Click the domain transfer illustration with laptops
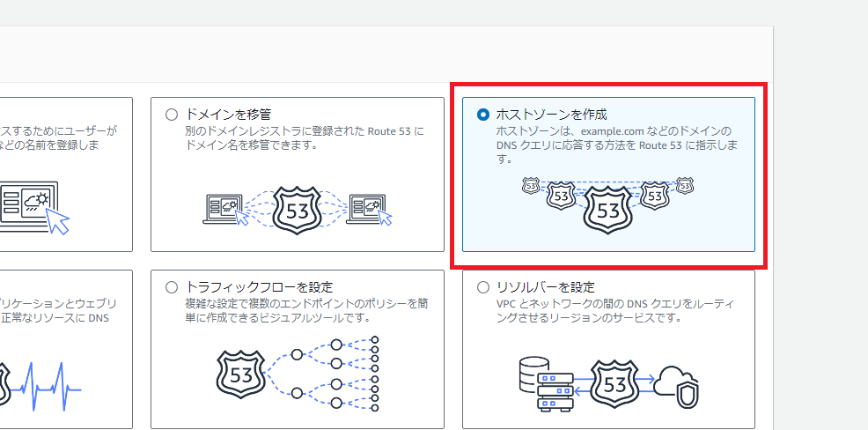Screen dimensions: 868x430 click(298, 211)
